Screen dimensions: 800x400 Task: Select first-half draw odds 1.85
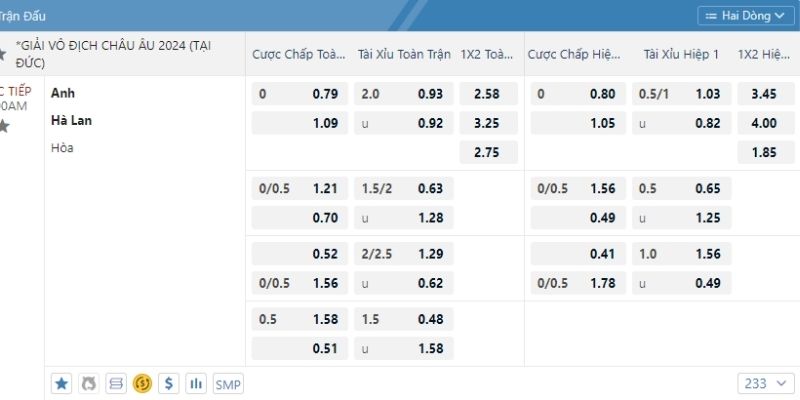click(763, 153)
